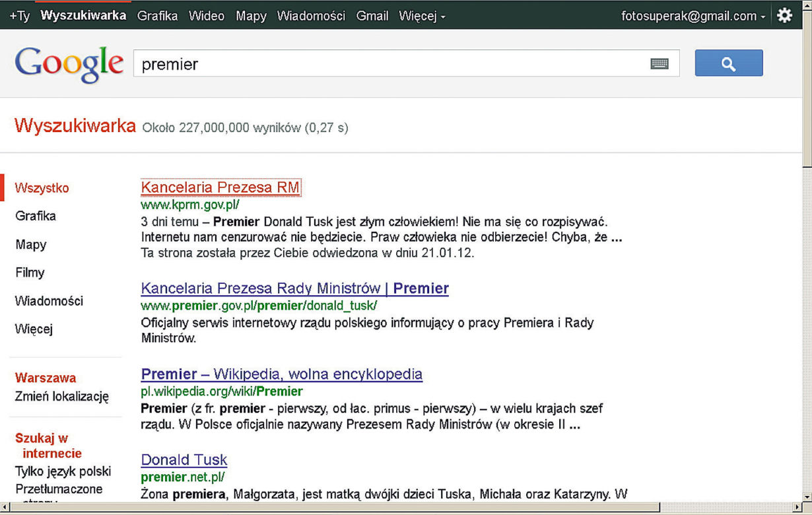Click the Warszawa location label

tap(46, 378)
